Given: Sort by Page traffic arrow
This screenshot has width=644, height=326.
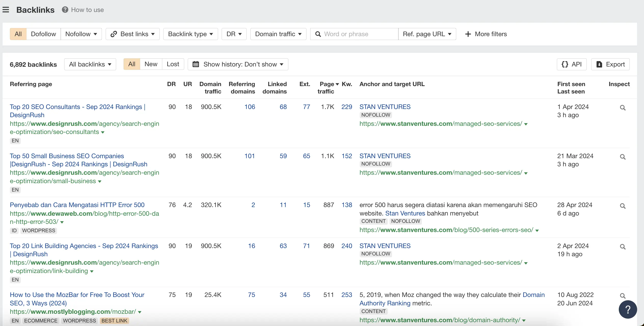Looking at the screenshot, I should click(x=337, y=84).
